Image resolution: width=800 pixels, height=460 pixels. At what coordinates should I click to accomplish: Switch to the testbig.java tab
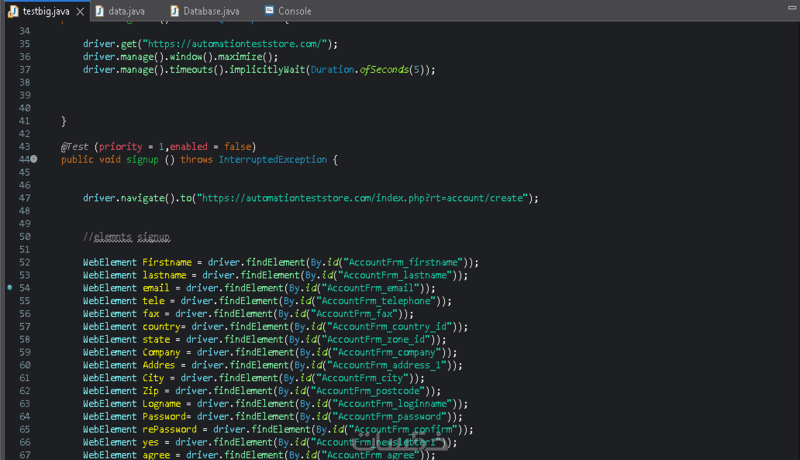pyautogui.click(x=46, y=11)
